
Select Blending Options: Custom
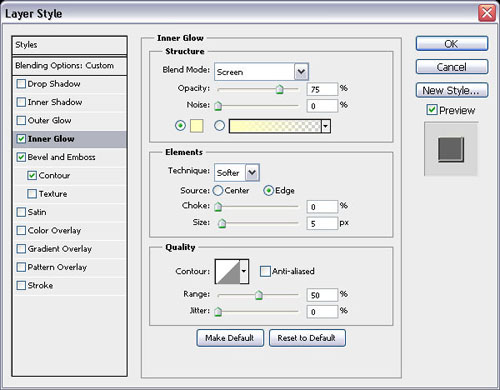(x=70, y=66)
